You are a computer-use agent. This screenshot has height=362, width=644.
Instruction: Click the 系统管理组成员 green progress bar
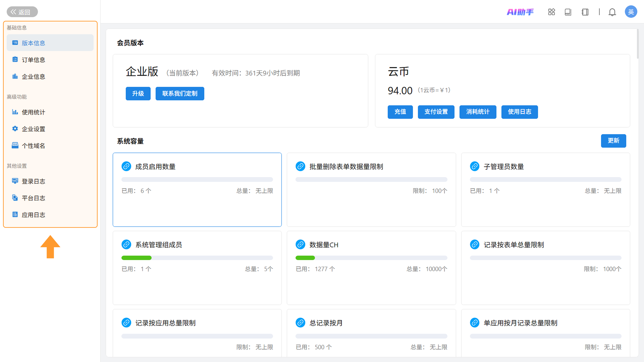click(x=137, y=258)
